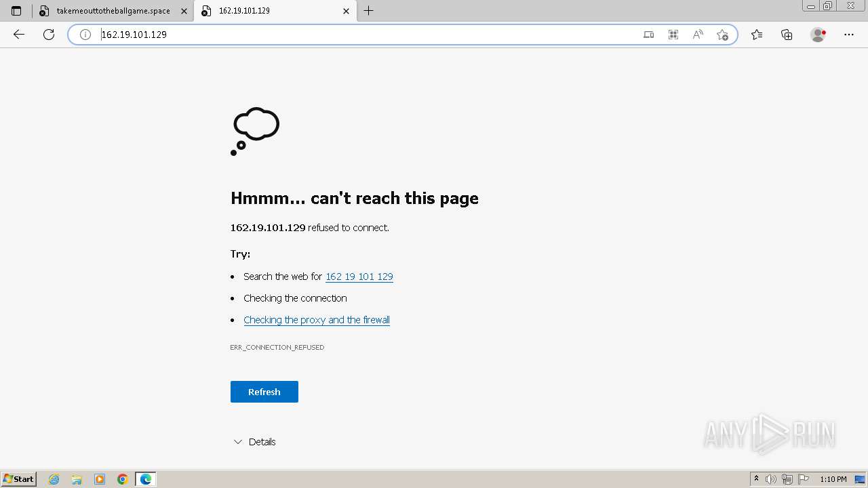Viewport: 868px width, 488px height.
Task: Open the tab actions menu icon
Action: pos(16,11)
